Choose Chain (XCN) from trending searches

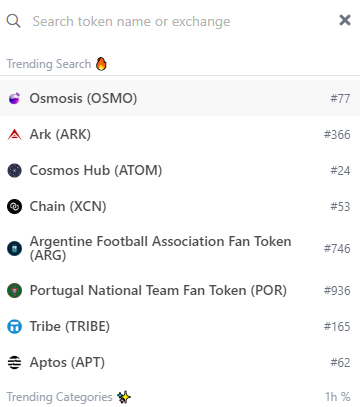[x=180, y=206]
